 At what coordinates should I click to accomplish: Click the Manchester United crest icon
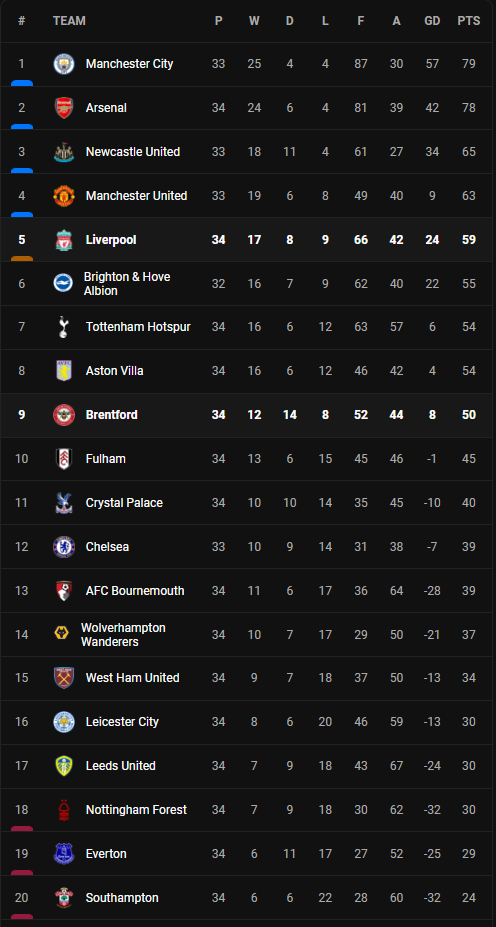click(63, 196)
